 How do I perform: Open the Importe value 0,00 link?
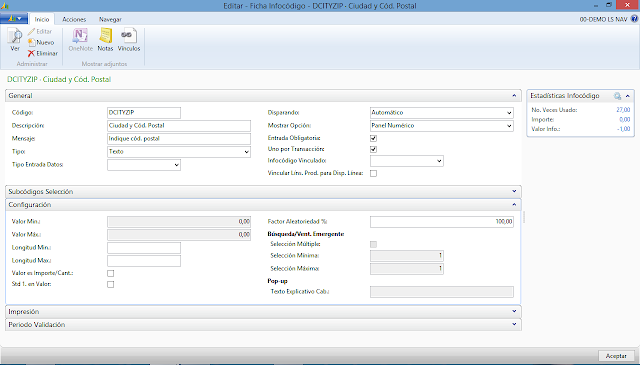click(x=625, y=120)
